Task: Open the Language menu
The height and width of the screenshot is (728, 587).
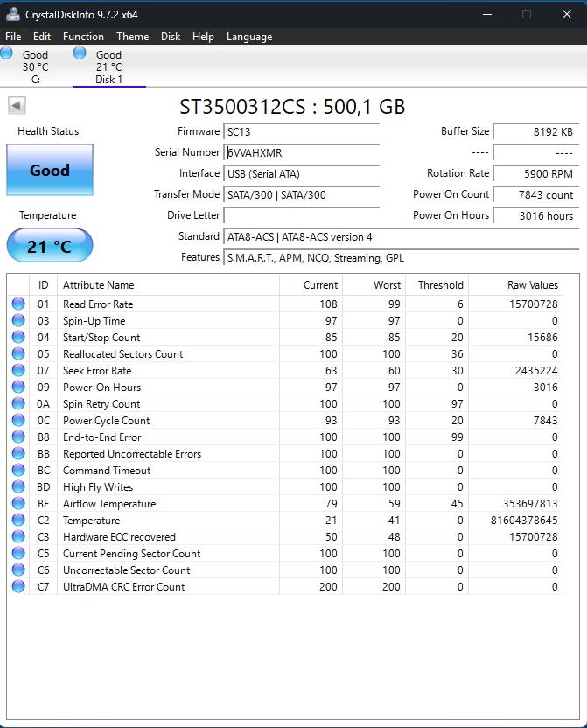Action: click(249, 37)
